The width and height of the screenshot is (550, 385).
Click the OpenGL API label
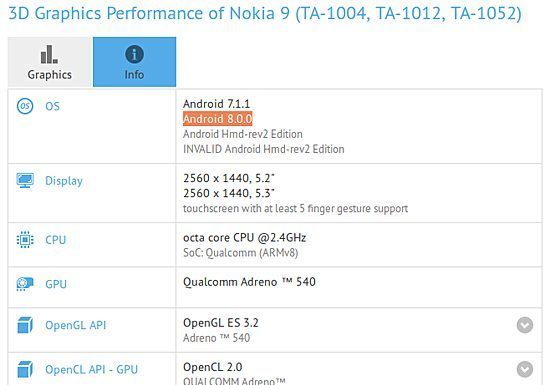[x=75, y=325]
